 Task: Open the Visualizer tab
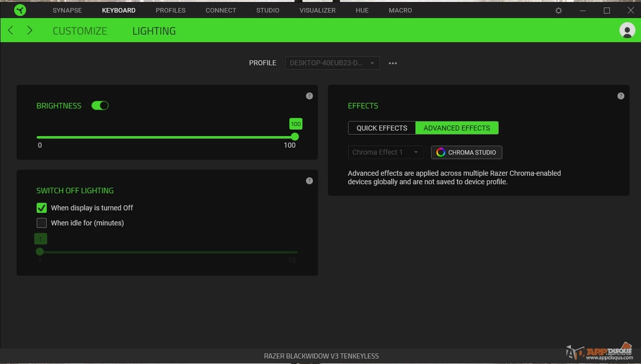(317, 10)
